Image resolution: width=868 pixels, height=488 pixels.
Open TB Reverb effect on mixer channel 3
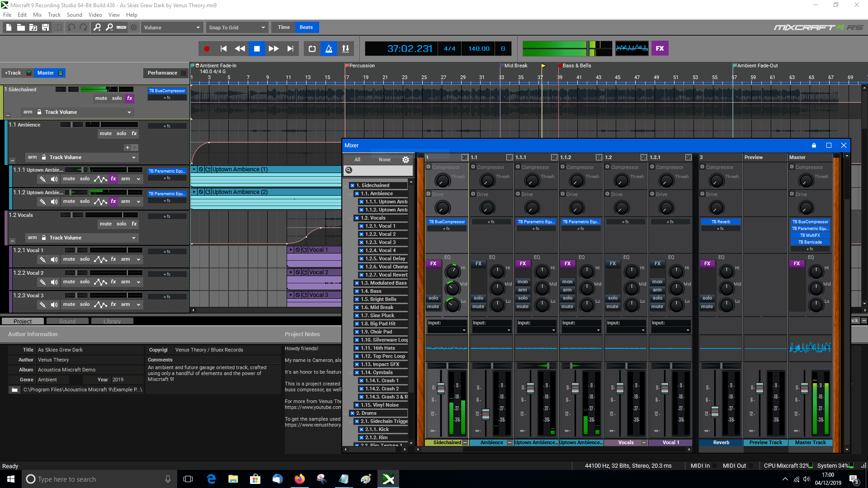pos(721,222)
